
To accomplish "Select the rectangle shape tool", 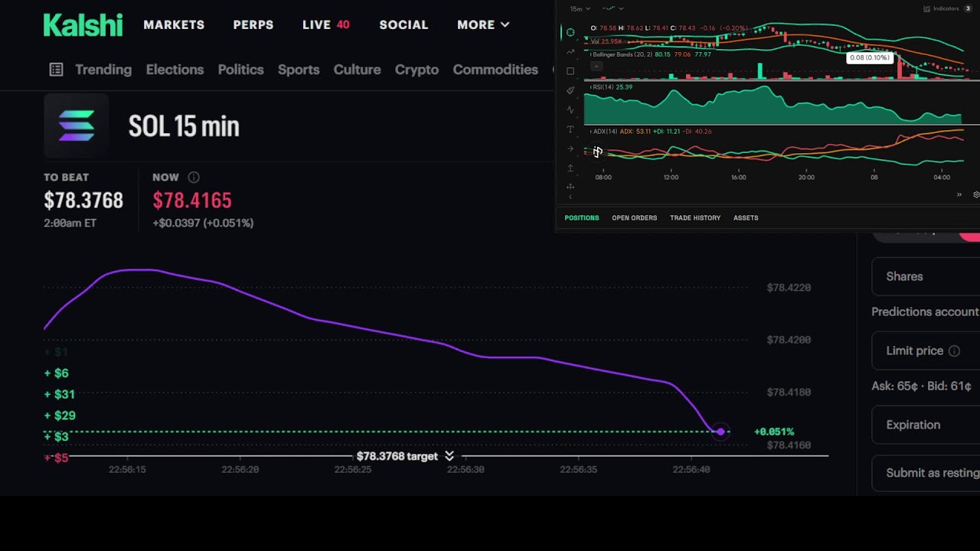I will point(570,71).
